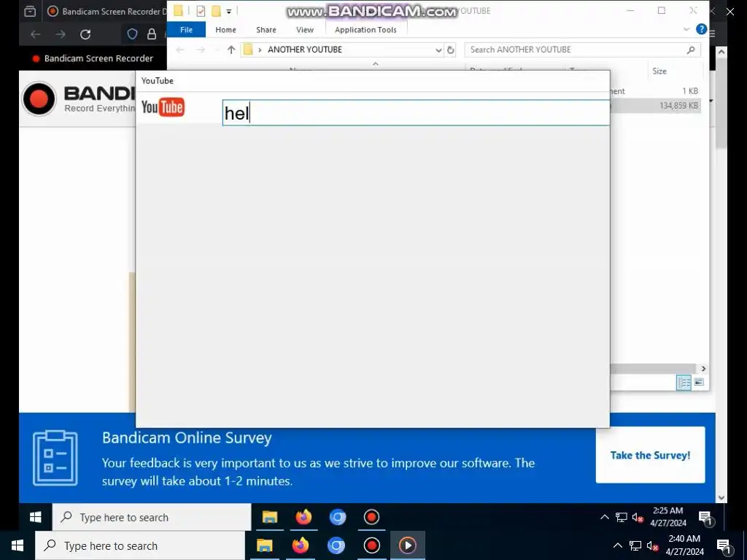Click Start button beside the 2:25 AM taskbar
747x560 pixels.
(35, 517)
